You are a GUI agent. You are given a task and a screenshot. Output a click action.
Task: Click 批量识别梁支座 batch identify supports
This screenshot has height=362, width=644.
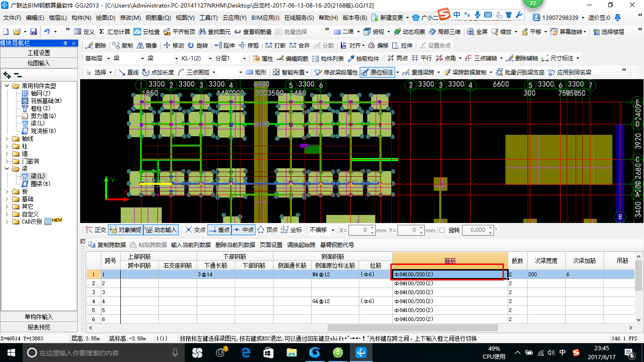[520, 72]
